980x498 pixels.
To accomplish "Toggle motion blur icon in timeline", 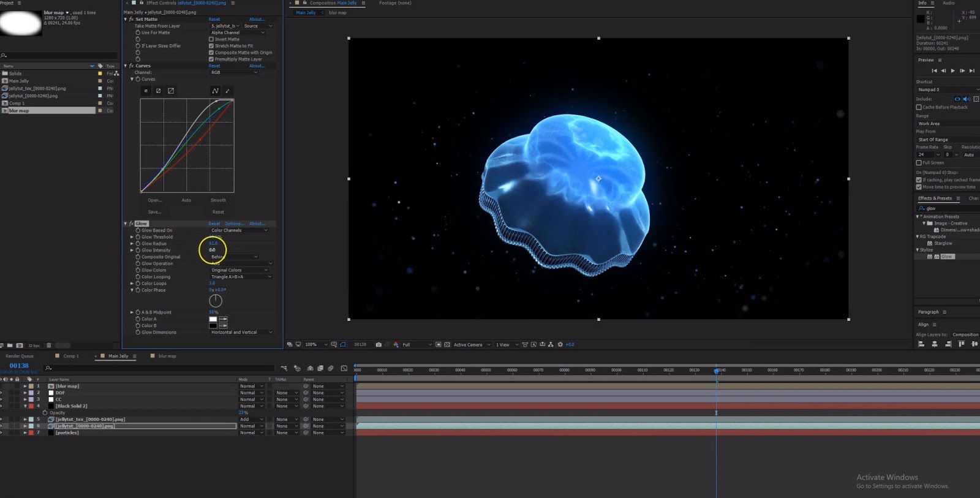I will tap(331, 368).
